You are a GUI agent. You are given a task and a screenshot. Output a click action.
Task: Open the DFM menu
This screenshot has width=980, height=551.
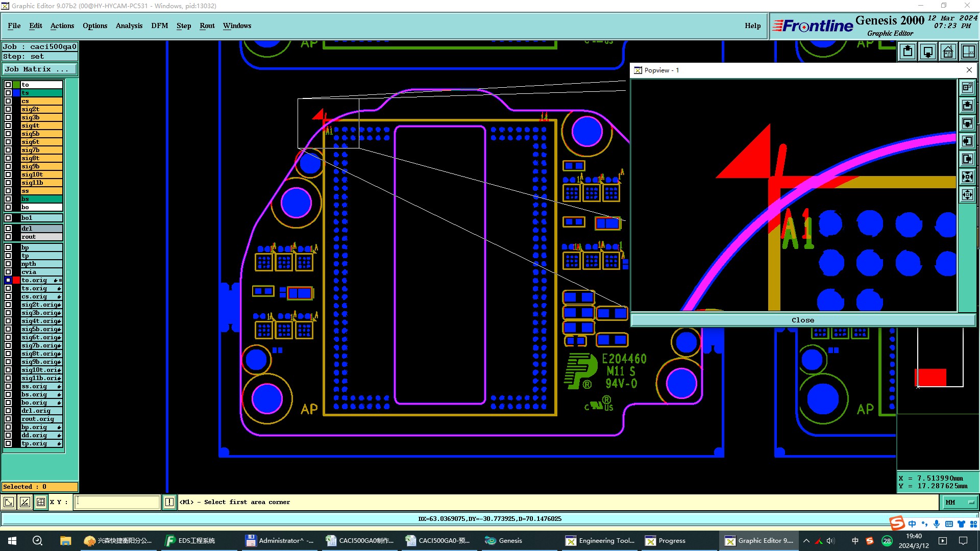[159, 26]
